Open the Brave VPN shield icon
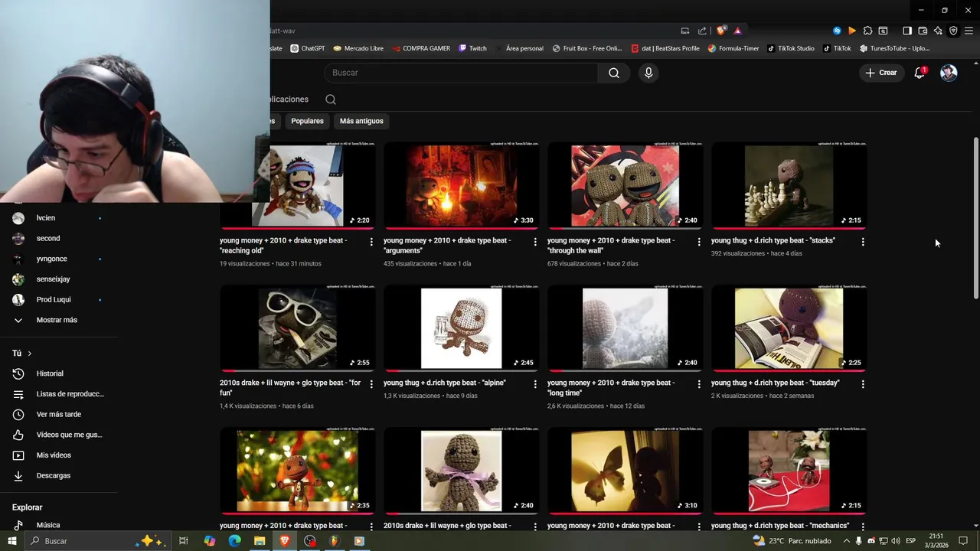 (x=953, y=31)
